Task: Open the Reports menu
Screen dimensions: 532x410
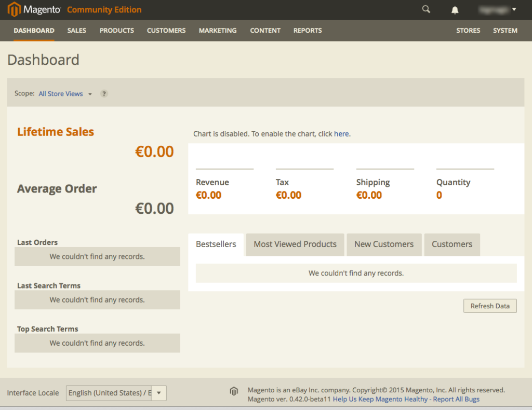Action: [308, 31]
